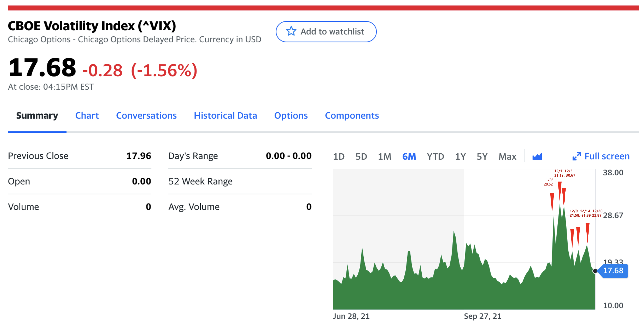Switch chart range to 5D
The width and height of the screenshot is (644, 331).
pyautogui.click(x=361, y=157)
